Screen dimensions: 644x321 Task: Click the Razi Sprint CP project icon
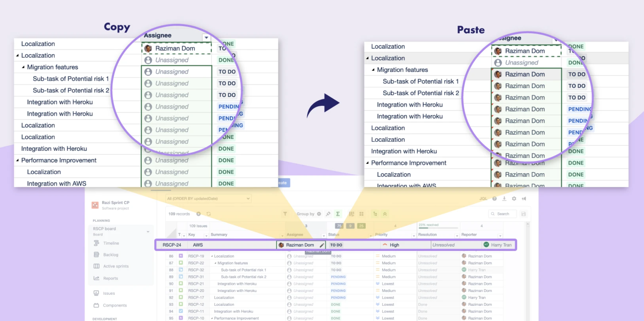tap(95, 205)
